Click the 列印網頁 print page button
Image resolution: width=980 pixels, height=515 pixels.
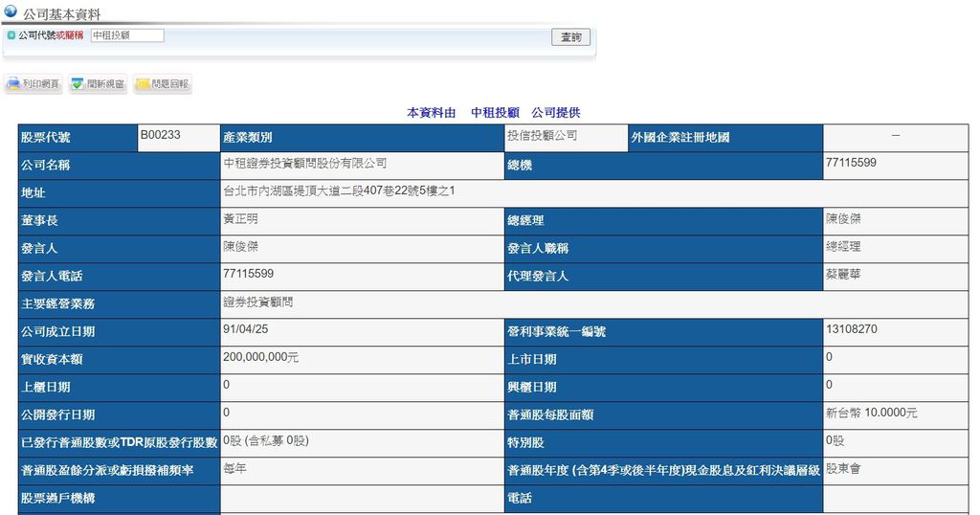(x=33, y=83)
